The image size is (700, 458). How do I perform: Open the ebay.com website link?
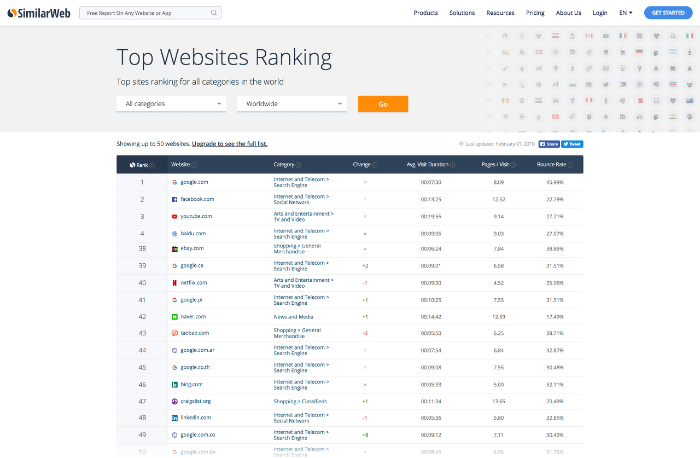click(192, 249)
